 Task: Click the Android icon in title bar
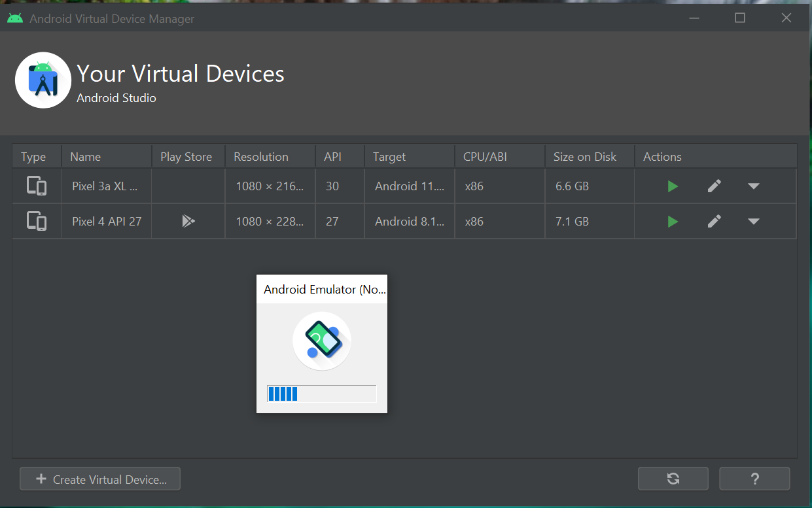click(x=15, y=18)
